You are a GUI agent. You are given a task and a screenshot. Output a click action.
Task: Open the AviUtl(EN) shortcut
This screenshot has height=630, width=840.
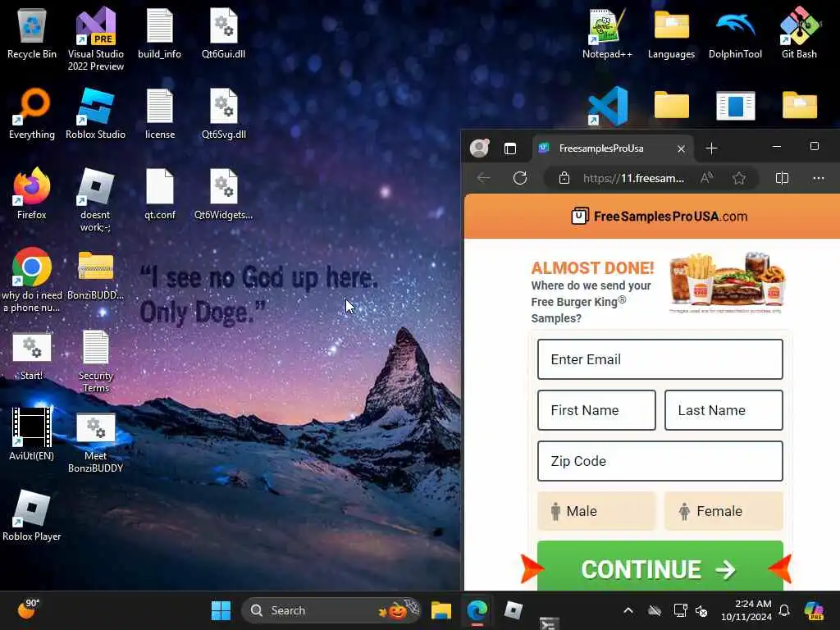tap(32, 435)
